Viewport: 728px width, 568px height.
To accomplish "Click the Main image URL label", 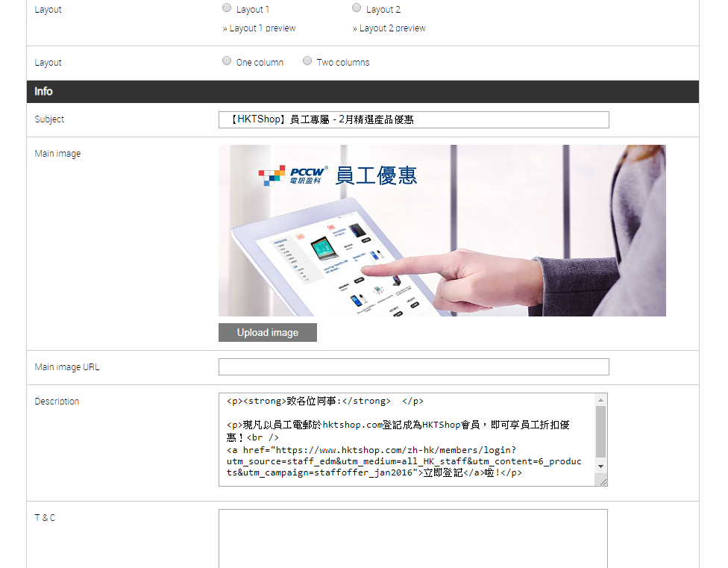I will tap(67, 367).
